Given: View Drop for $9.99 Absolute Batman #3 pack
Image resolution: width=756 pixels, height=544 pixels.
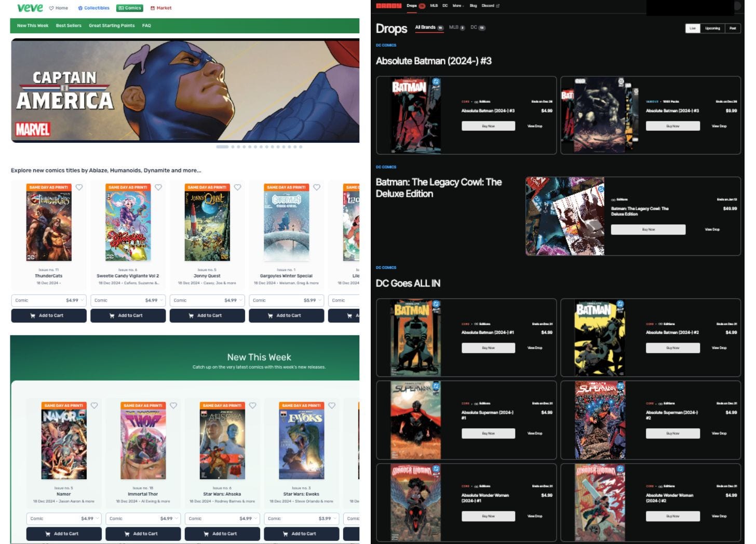Looking at the screenshot, I should [x=719, y=126].
